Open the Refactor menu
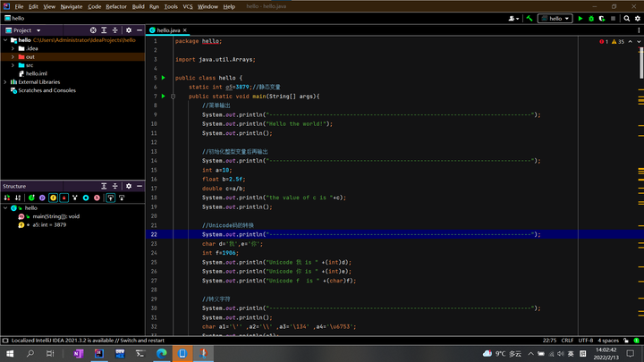This screenshot has width=644, height=362. pos(116,6)
